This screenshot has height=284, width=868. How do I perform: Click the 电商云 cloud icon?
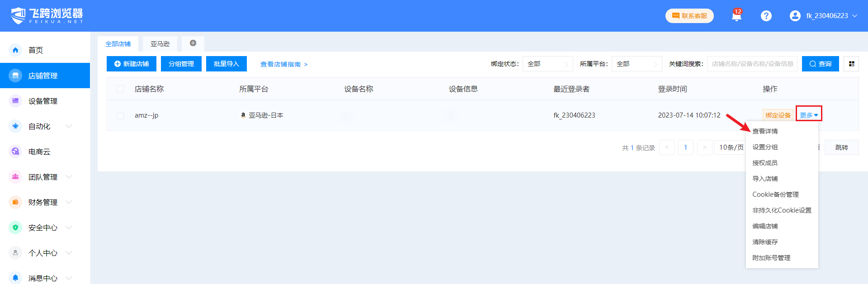[15, 151]
